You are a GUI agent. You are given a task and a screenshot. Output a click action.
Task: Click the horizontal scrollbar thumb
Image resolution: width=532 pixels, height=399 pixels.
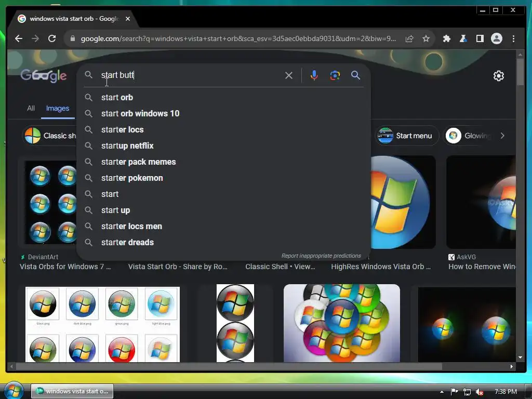pos(229,366)
